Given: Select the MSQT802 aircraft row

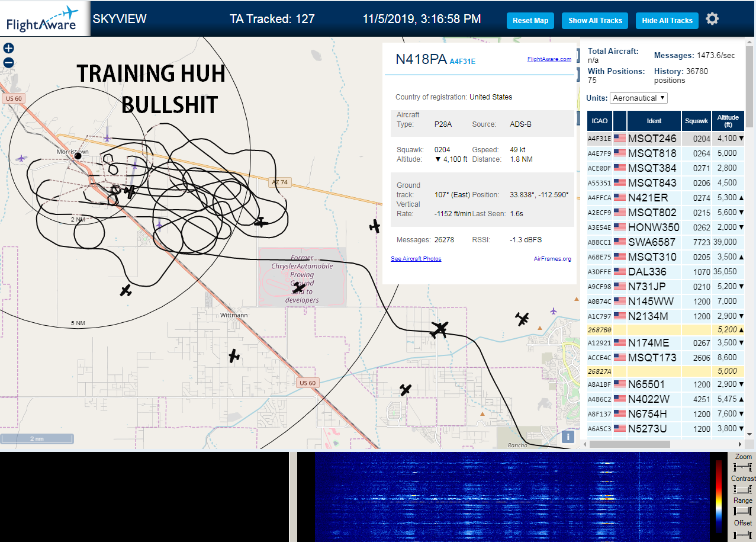Looking at the screenshot, I should coord(665,213).
